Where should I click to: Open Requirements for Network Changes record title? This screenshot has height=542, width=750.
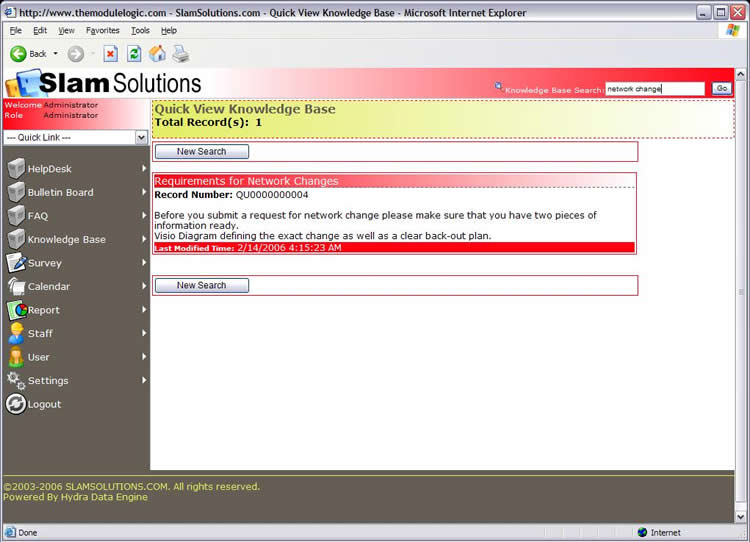pos(246,181)
